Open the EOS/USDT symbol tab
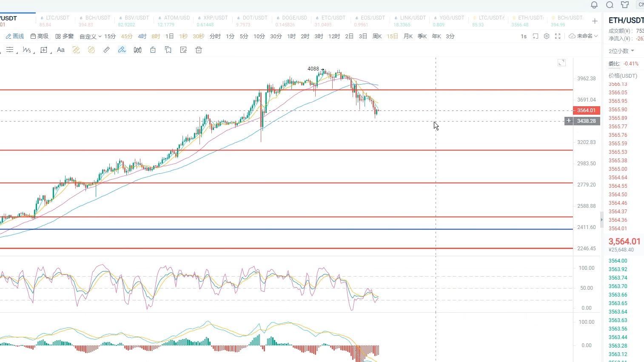This screenshot has height=362, width=644. click(x=370, y=21)
